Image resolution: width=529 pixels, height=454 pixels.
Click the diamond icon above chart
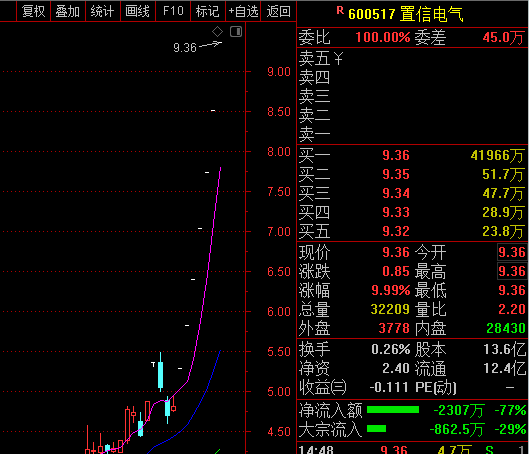pyautogui.click(x=217, y=32)
